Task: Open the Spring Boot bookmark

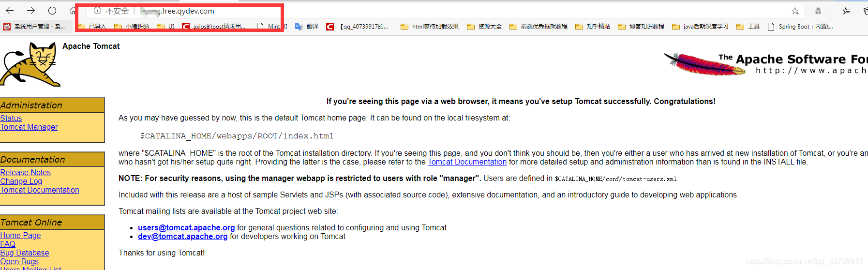Action: coord(800,27)
